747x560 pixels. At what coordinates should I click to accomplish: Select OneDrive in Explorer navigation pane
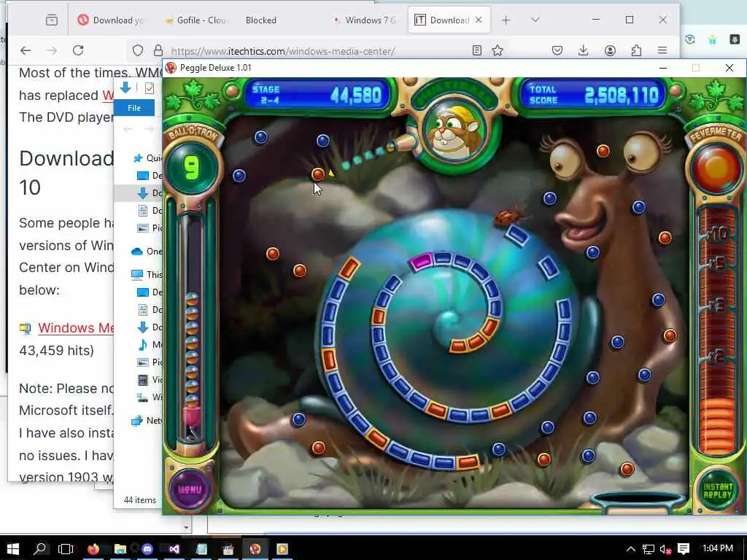point(146,252)
